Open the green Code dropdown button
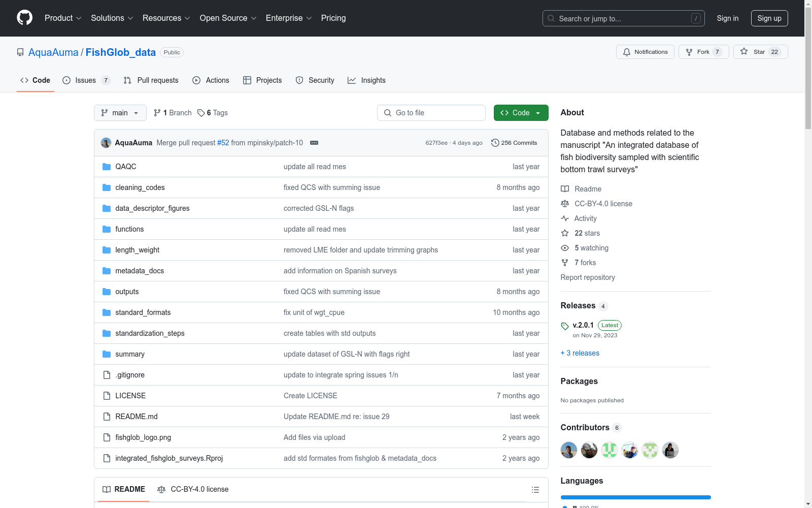Image resolution: width=812 pixels, height=508 pixels. pyautogui.click(x=521, y=113)
